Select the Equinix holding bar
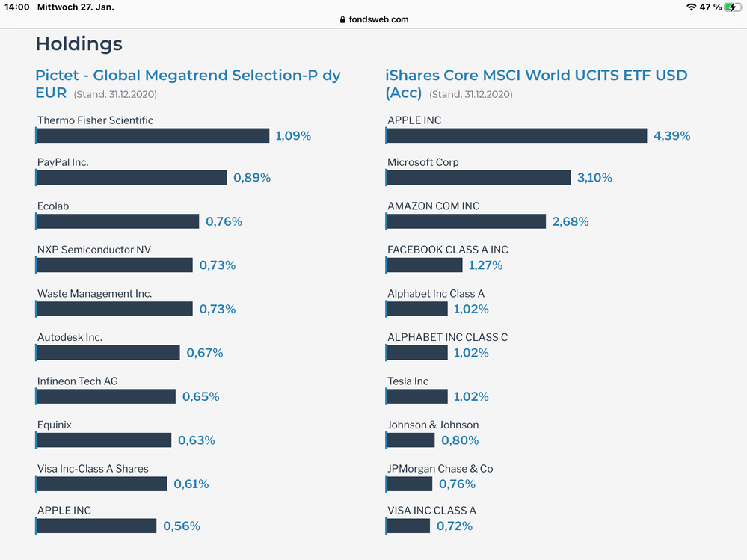This screenshot has height=560, width=747. coord(104,440)
